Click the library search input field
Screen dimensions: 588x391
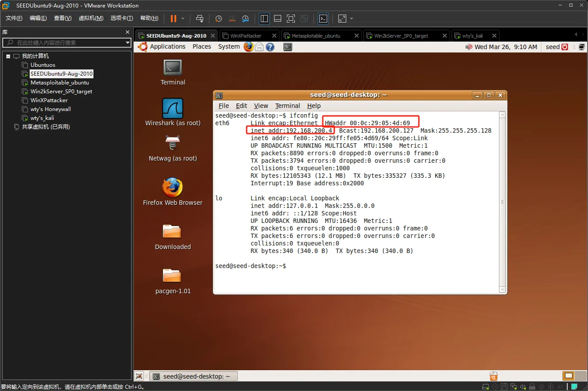pos(66,43)
